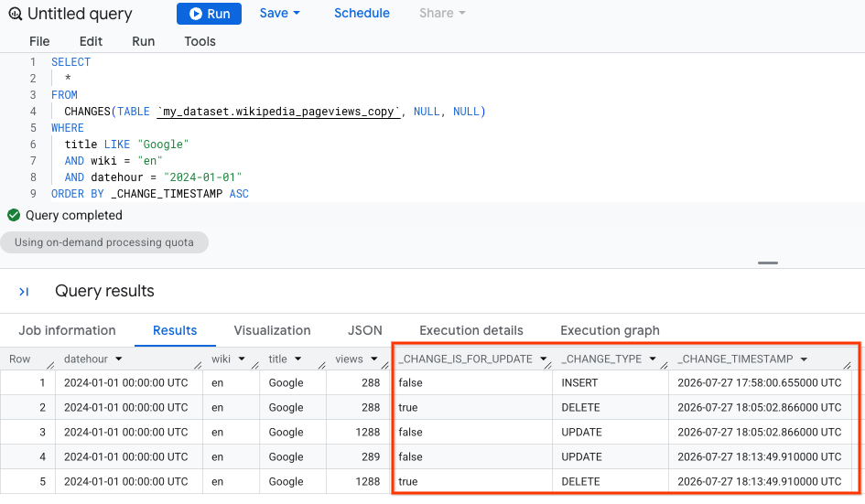Viewport: 865px width, 504px height.
Task: Open the _CHANGE_TYPE column dropdown arrow
Action: pos(653,359)
